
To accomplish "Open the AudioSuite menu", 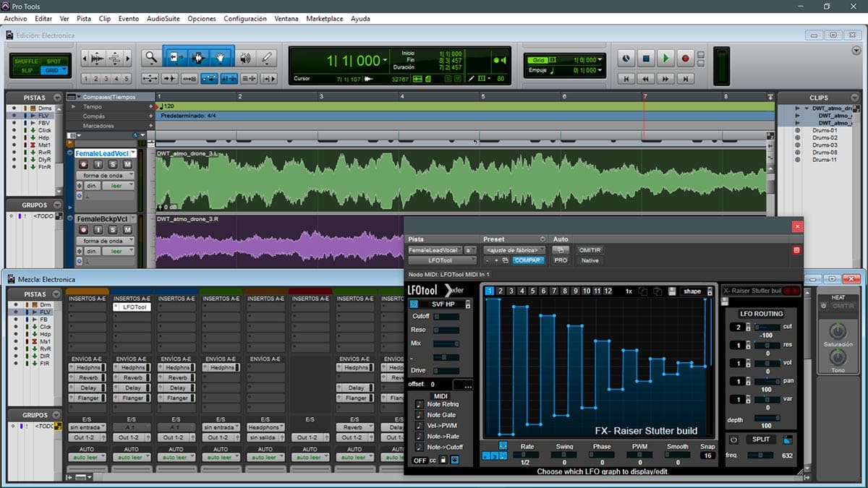I will pyautogui.click(x=163, y=19).
